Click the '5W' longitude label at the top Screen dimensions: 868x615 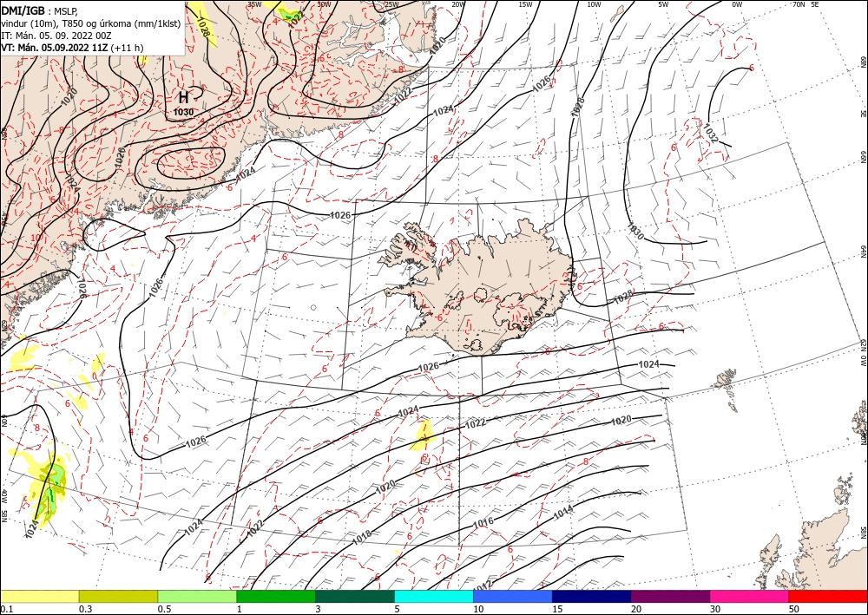[x=663, y=4]
